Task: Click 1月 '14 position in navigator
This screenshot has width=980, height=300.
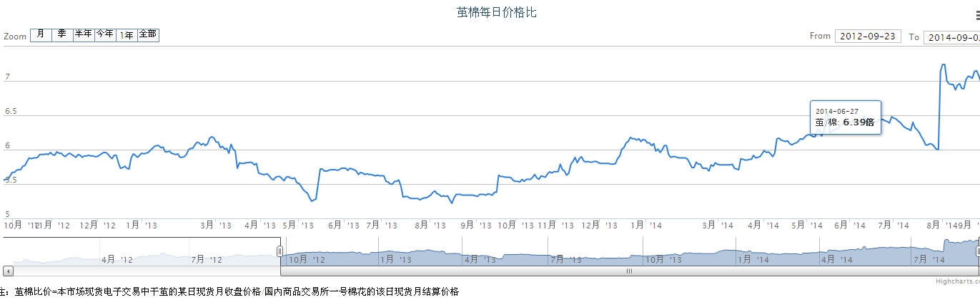Action: 754,259
